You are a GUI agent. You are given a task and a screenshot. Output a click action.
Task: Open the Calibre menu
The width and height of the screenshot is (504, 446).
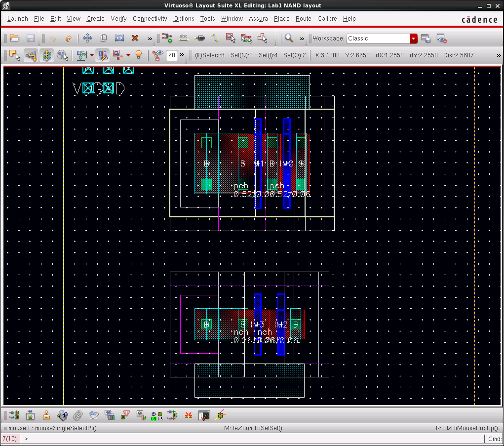pyautogui.click(x=327, y=19)
